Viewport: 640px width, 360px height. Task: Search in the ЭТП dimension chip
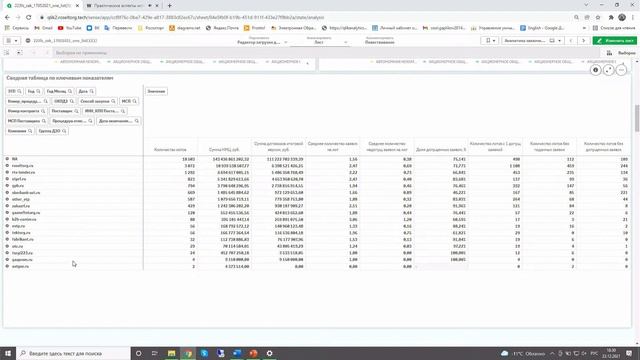19,91
